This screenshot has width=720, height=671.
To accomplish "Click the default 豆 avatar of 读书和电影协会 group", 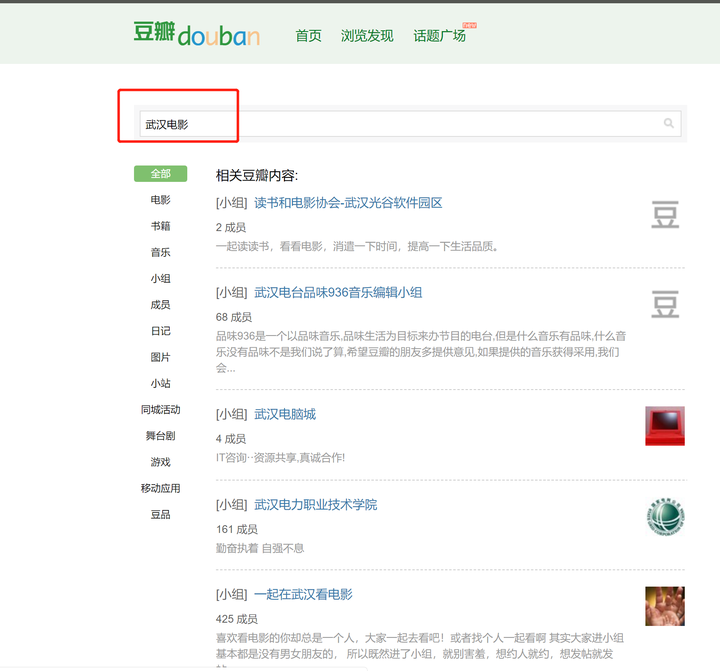I will (665, 214).
